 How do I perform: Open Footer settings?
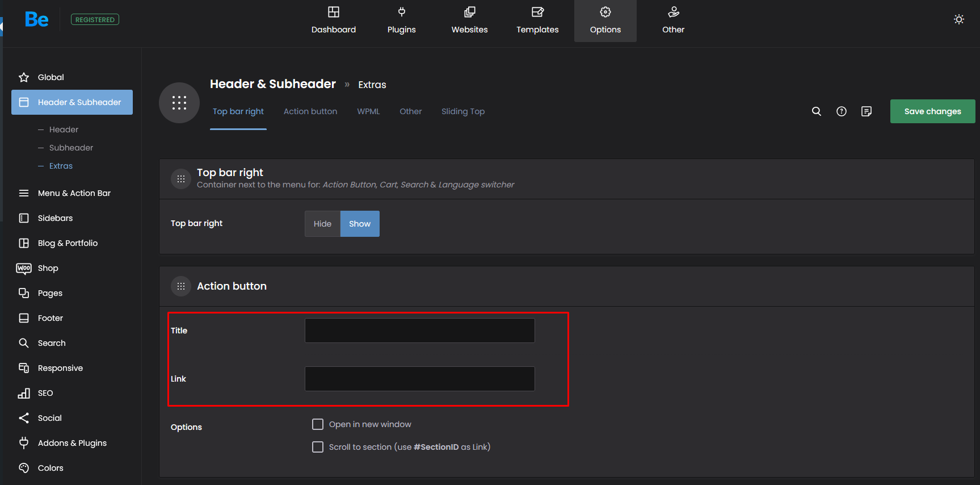pyautogui.click(x=72, y=318)
